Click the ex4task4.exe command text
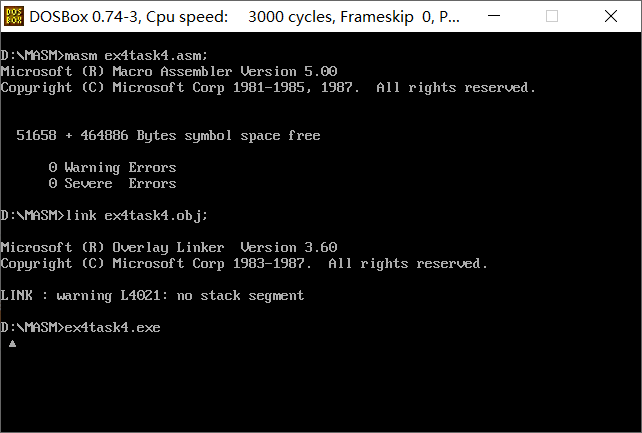This screenshot has width=642, height=433. click(112, 327)
